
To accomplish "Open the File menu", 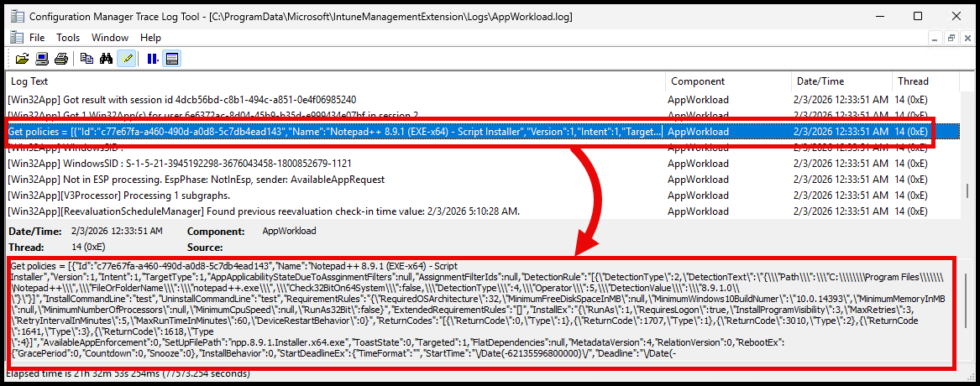I will pyautogui.click(x=37, y=38).
